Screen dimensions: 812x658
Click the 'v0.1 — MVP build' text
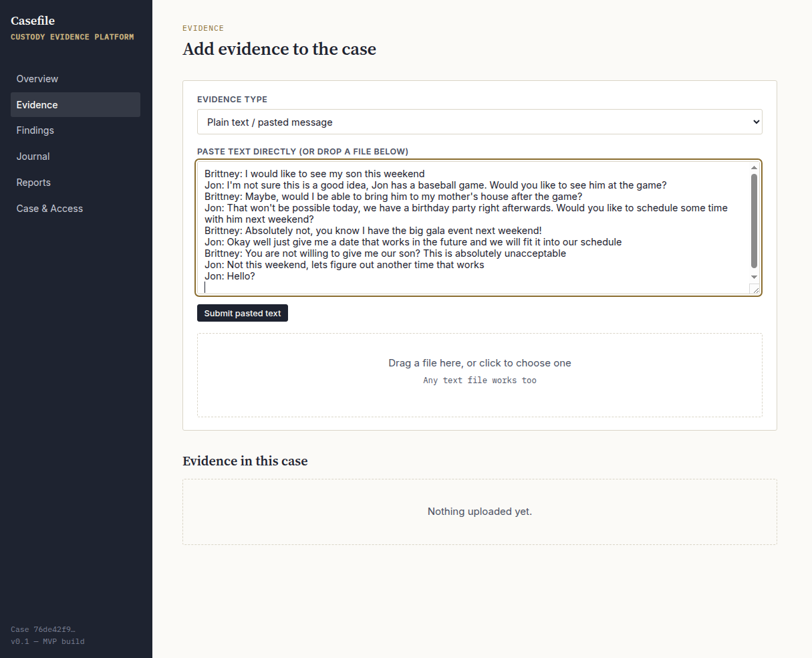coord(47,641)
